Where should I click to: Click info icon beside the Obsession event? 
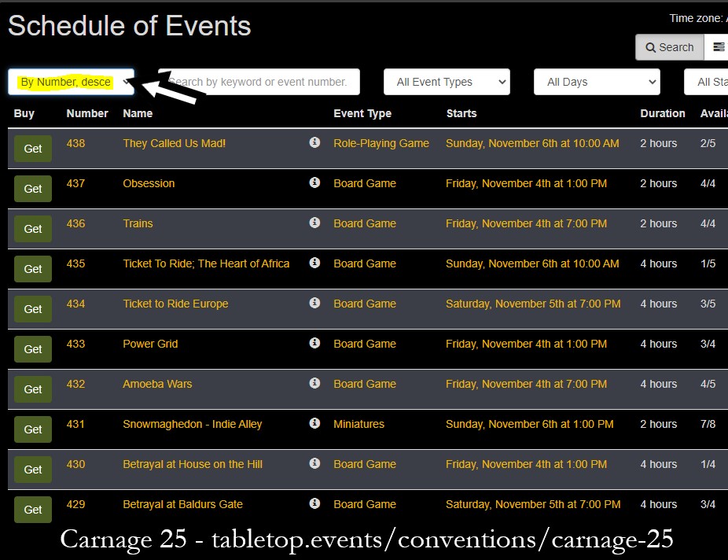[x=314, y=183]
